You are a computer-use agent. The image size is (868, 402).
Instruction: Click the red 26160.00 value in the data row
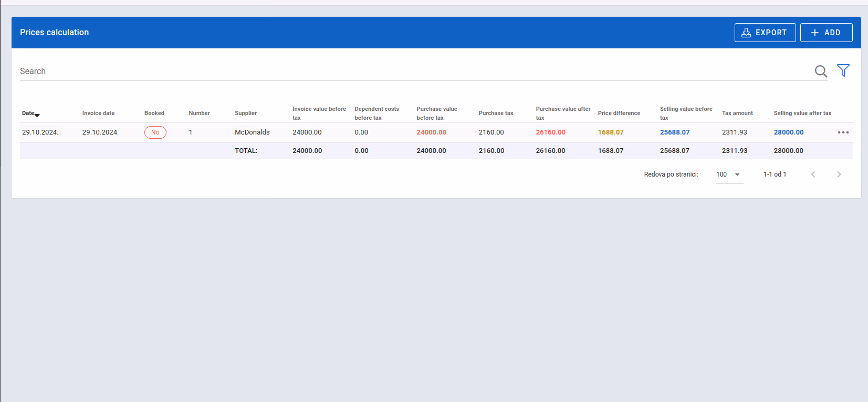click(550, 132)
